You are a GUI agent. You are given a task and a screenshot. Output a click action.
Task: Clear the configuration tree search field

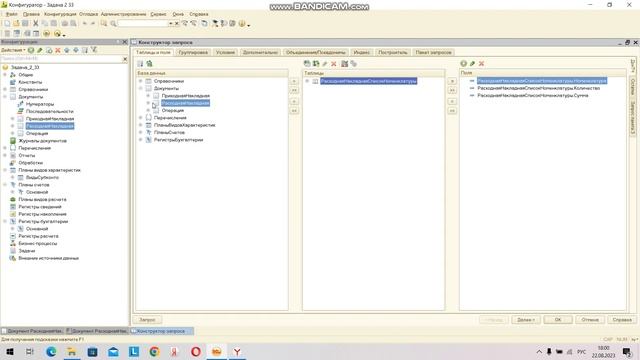(x=125, y=59)
